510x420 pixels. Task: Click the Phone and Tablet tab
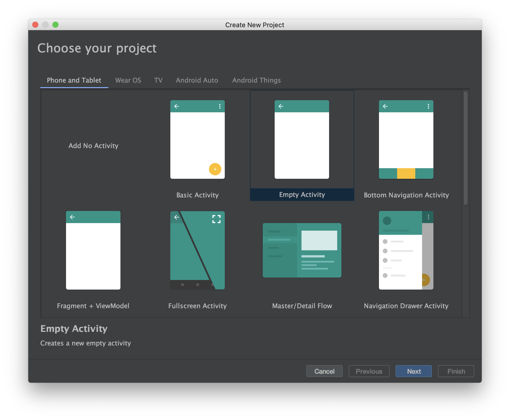pos(74,80)
